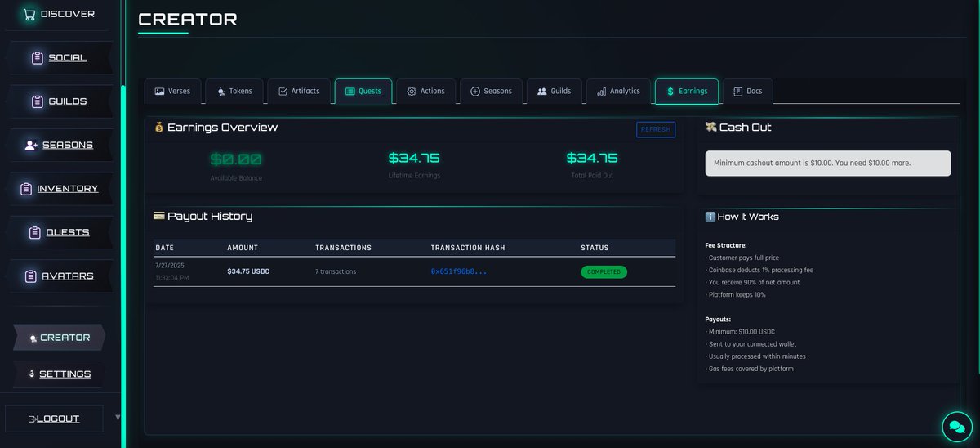Click the people icon on Guilds tab

point(541,92)
